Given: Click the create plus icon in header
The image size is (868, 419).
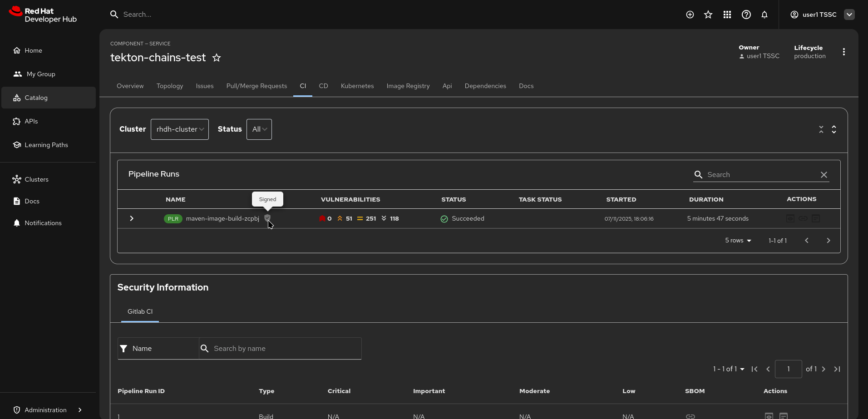Looking at the screenshot, I should point(690,15).
